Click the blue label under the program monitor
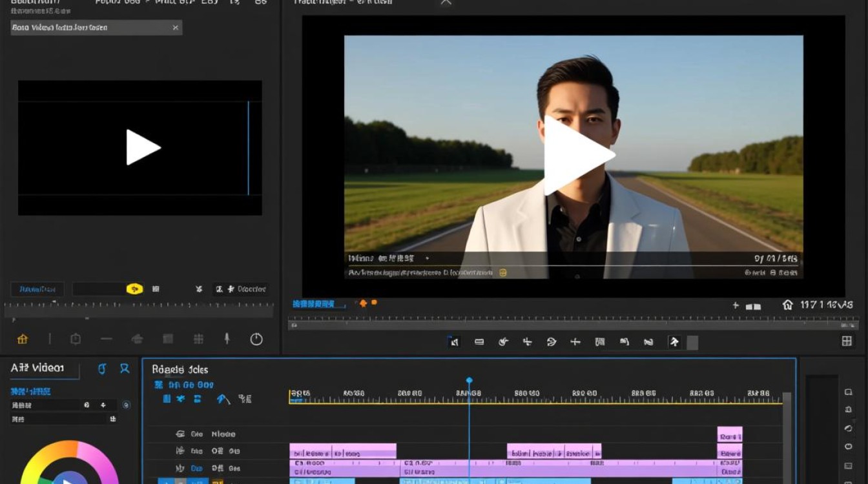 [x=314, y=303]
